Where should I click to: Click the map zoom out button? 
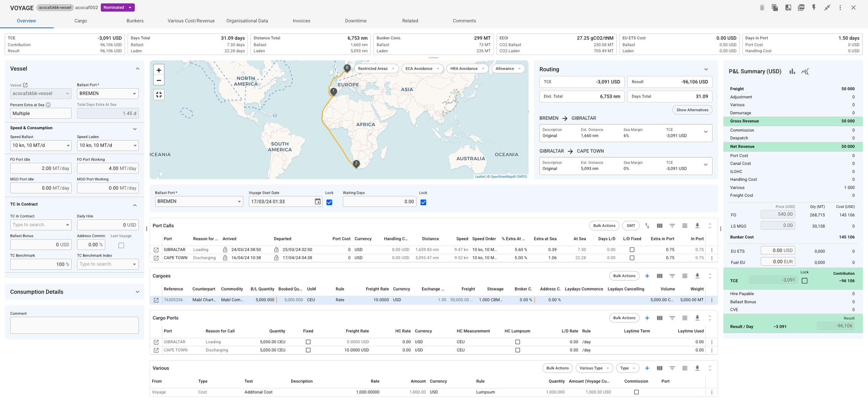[x=159, y=80]
